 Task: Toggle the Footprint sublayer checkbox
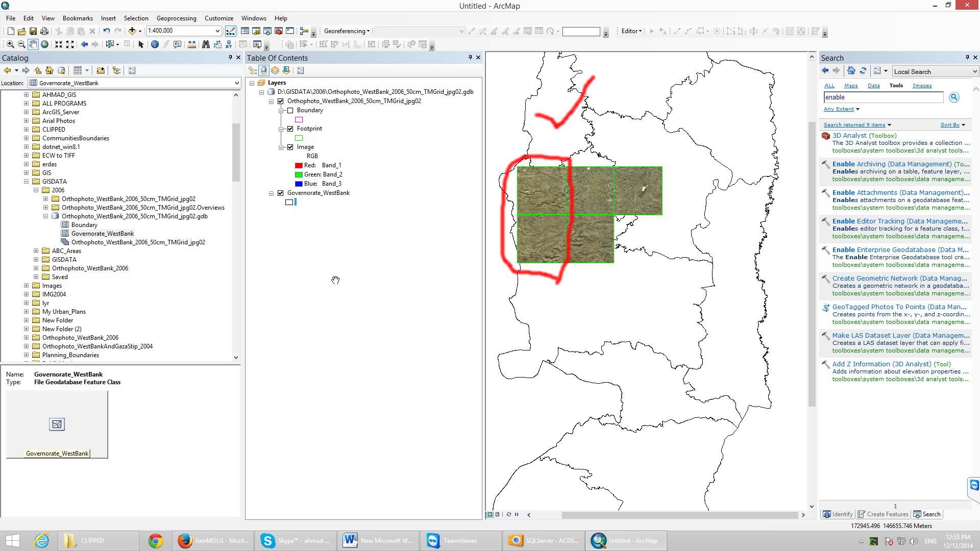pos(290,129)
